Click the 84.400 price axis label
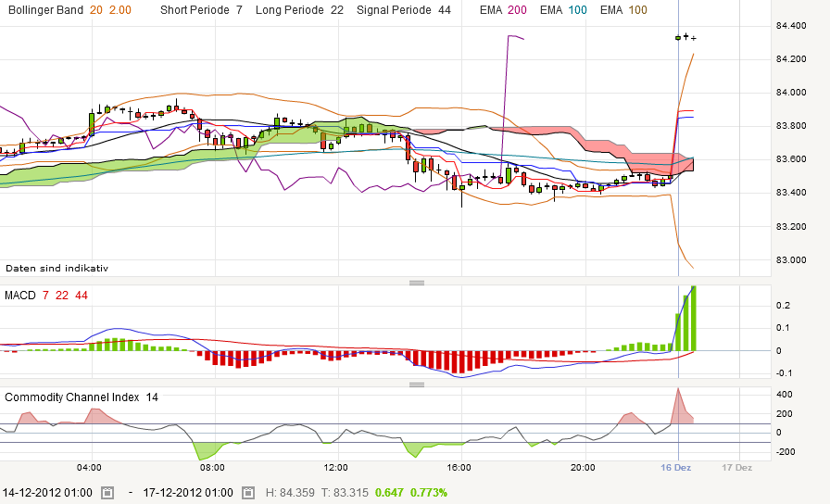The width and height of the screenshot is (830, 504). click(791, 25)
